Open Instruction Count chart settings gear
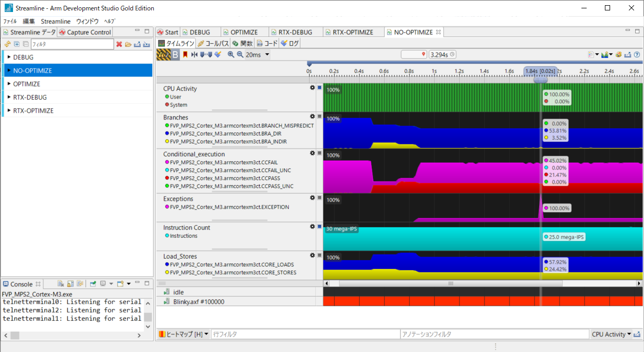 tap(312, 226)
